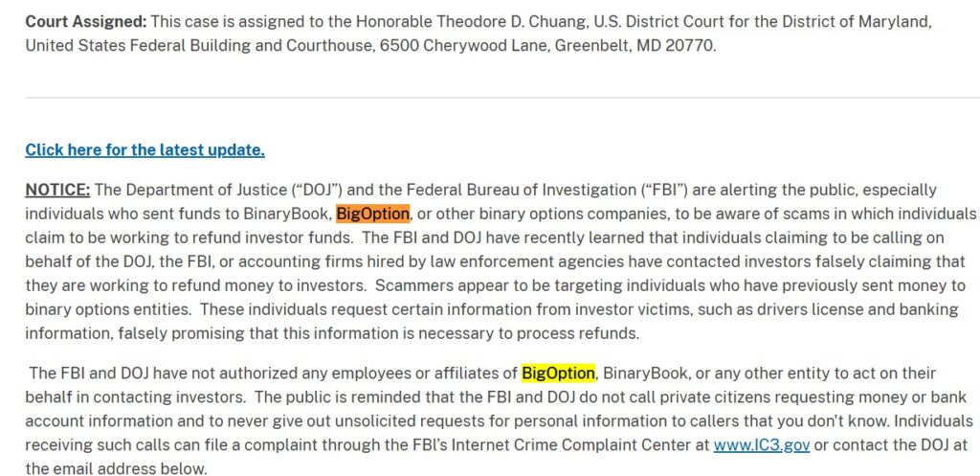Click the underlined NOTICE: heading
This screenshot has width=980, height=476.
[57, 190]
